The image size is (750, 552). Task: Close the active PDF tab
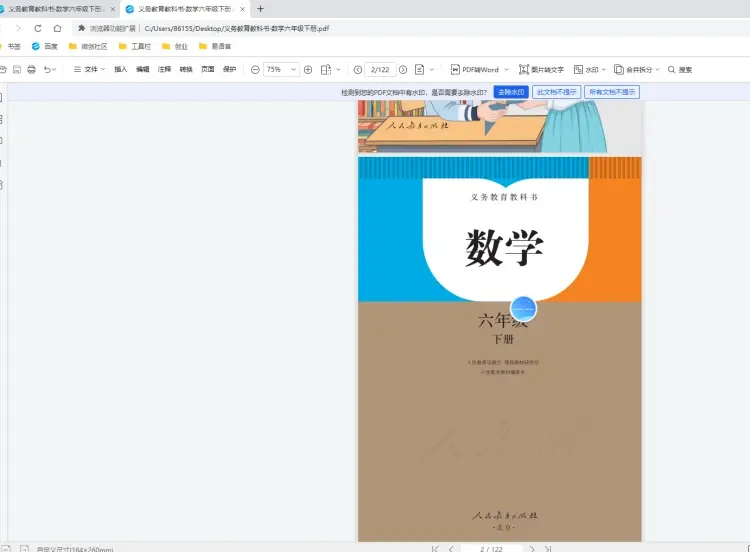(x=243, y=9)
